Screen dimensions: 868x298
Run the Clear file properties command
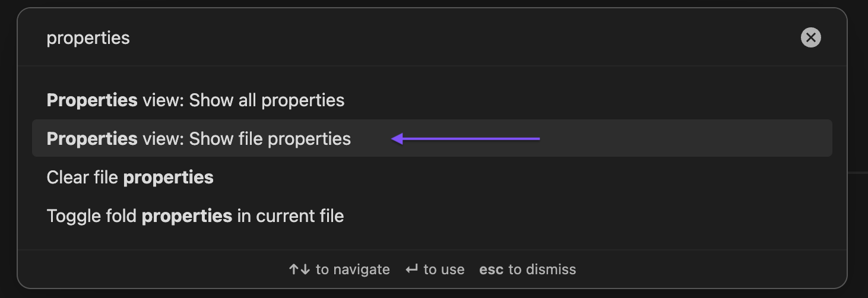(130, 177)
